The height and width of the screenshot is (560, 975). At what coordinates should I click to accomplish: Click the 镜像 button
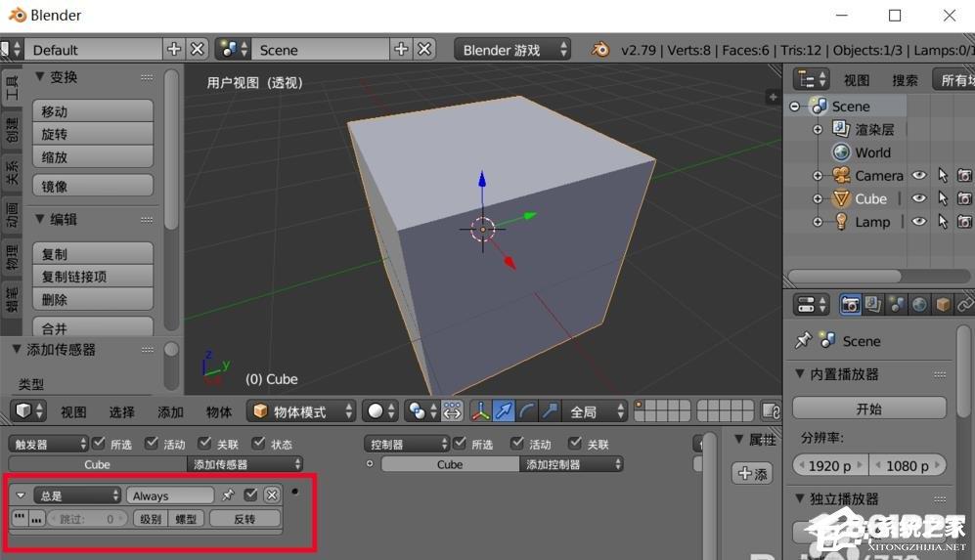point(93,186)
